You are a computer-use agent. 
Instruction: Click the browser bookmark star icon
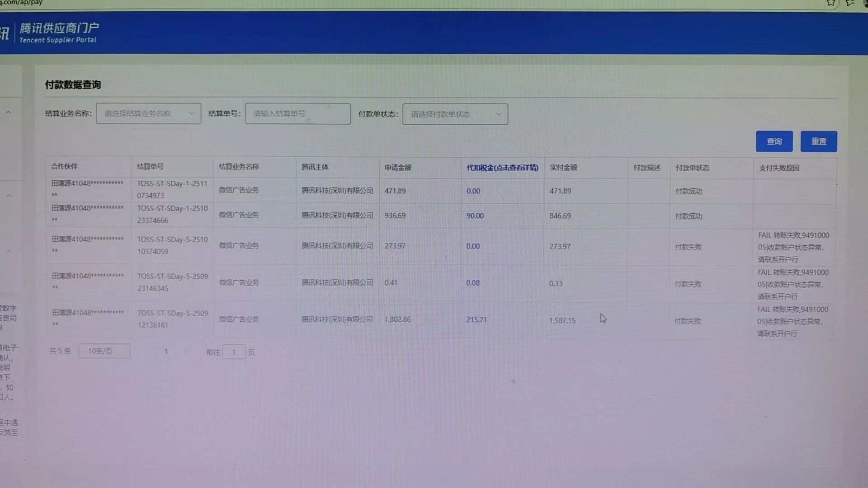(x=831, y=3)
